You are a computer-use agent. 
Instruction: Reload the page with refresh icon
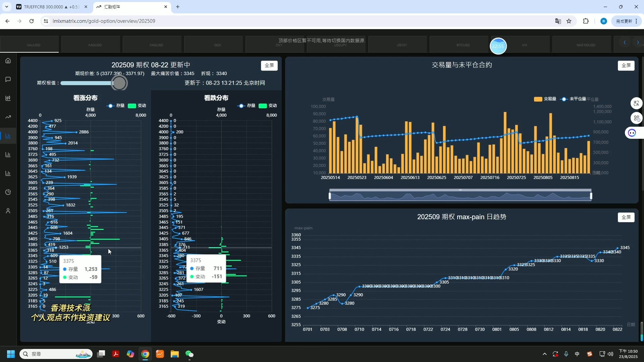[x=32, y=21]
